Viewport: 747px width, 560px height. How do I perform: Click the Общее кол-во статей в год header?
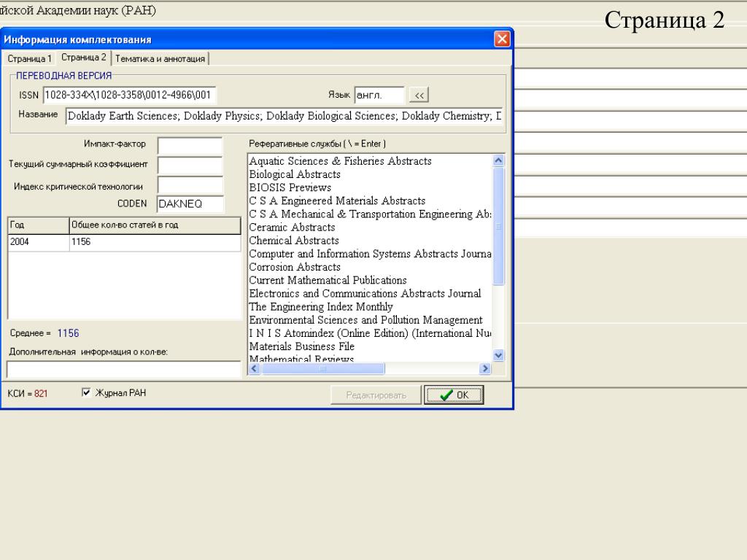[155, 225]
